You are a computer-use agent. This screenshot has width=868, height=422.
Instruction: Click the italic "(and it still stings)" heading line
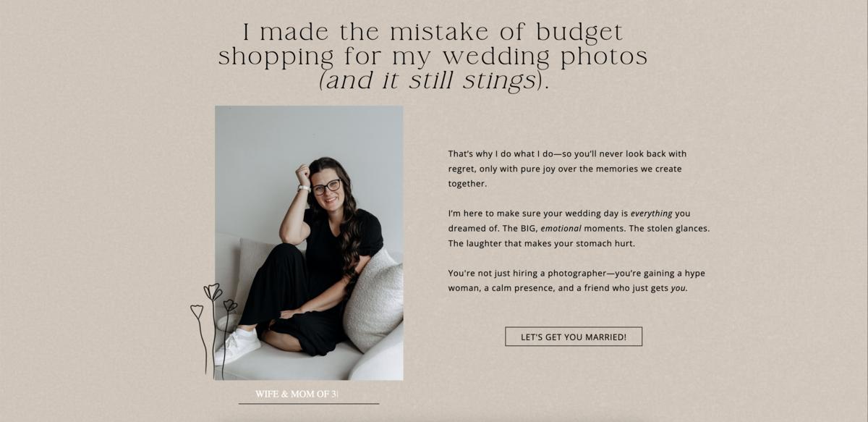tap(434, 81)
